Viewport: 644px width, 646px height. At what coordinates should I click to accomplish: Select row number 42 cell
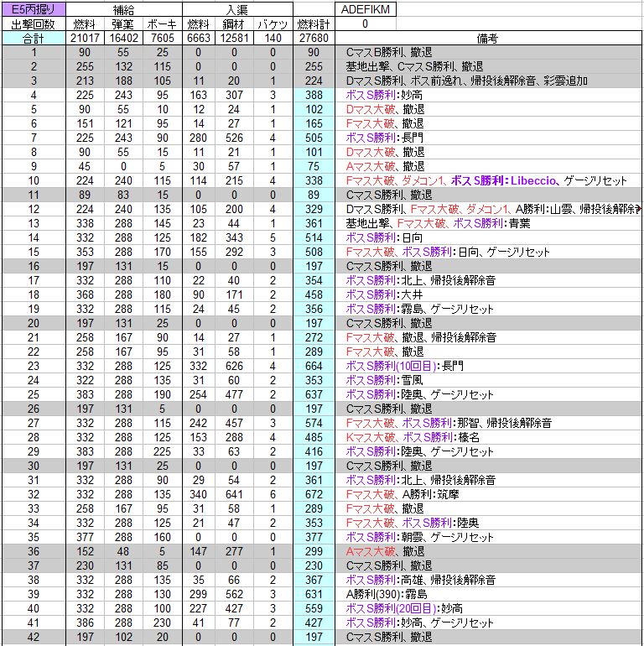coord(34,637)
